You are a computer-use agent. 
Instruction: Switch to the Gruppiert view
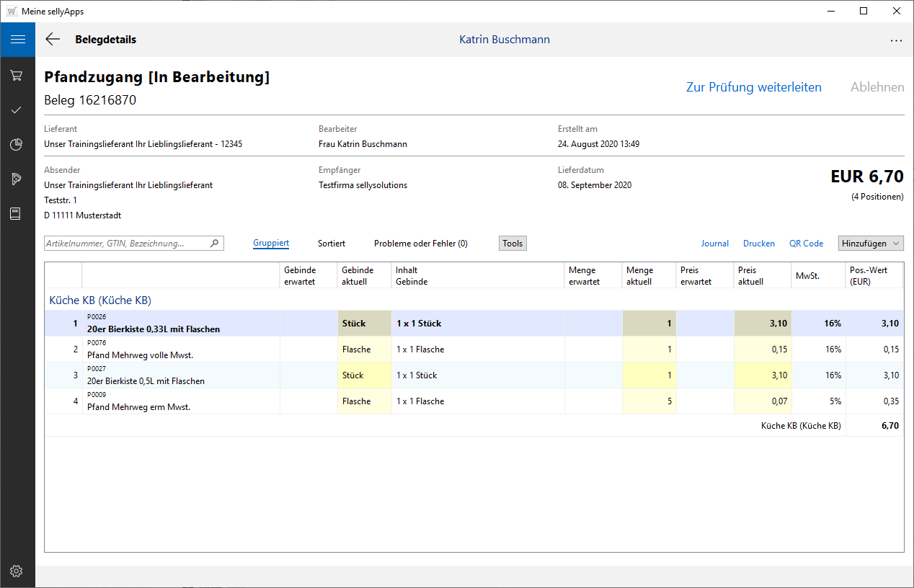coord(271,244)
